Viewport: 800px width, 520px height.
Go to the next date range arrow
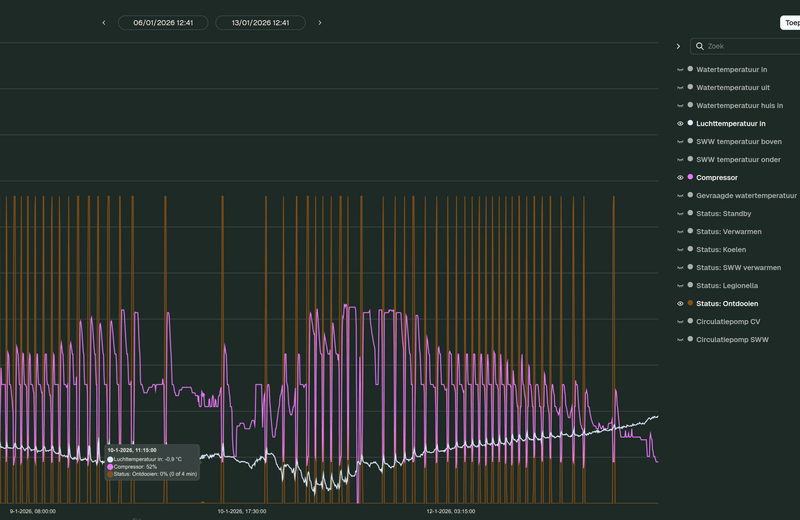[x=320, y=22]
